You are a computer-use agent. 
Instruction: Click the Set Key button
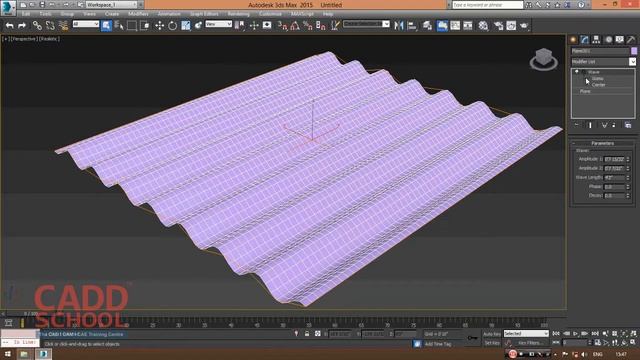pyautogui.click(x=491, y=343)
